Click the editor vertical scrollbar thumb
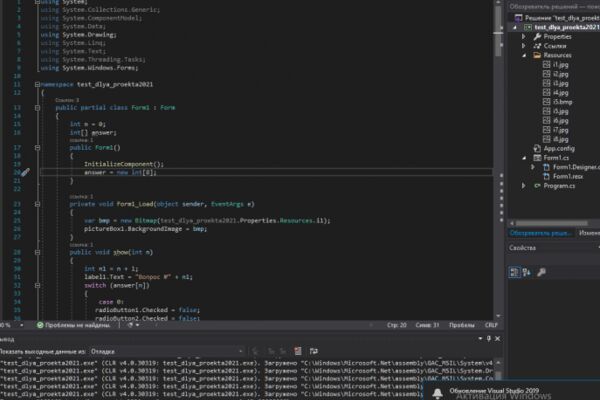This screenshot has width=600, height=400. pyautogui.click(x=498, y=31)
